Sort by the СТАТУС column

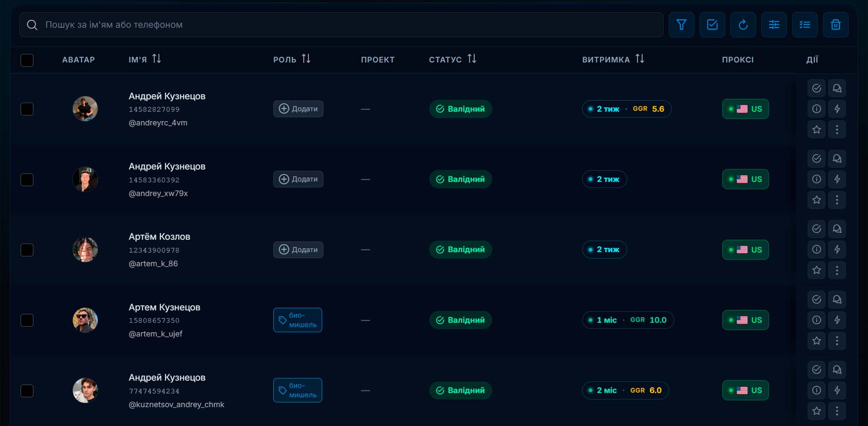[471, 59]
